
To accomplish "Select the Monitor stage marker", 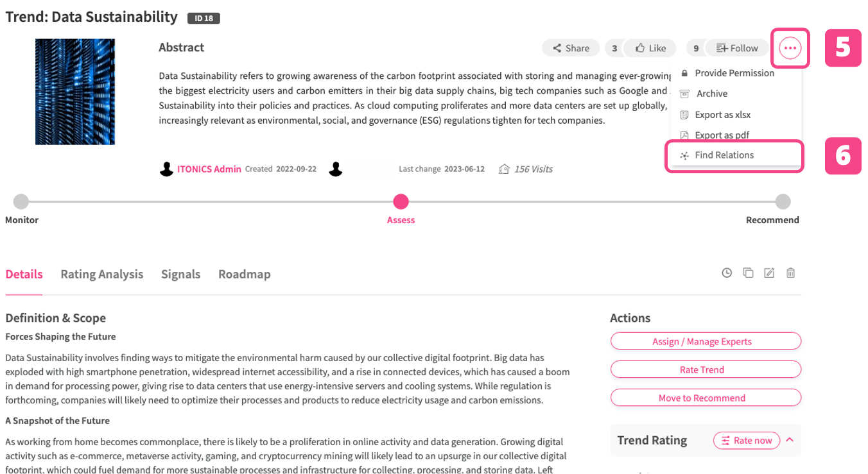I will point(21,202).
